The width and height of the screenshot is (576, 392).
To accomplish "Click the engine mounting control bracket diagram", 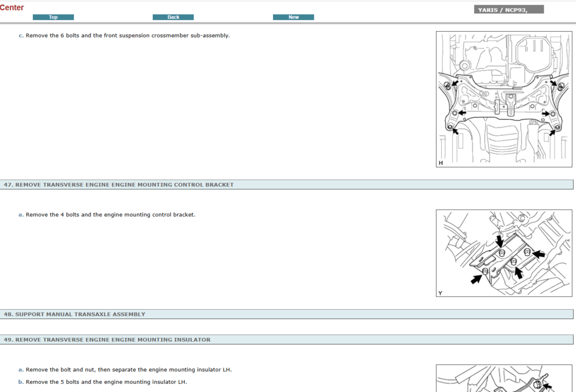I will [504, 253].
